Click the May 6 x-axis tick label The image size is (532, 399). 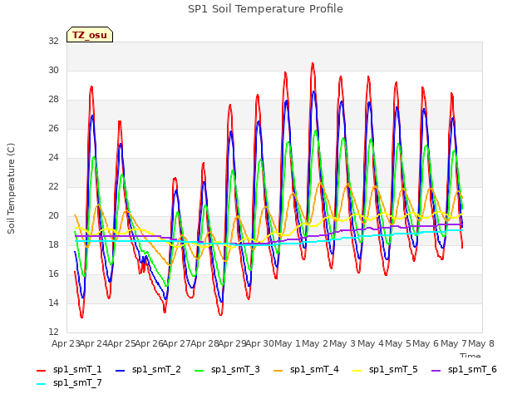[x=426, y=343]
